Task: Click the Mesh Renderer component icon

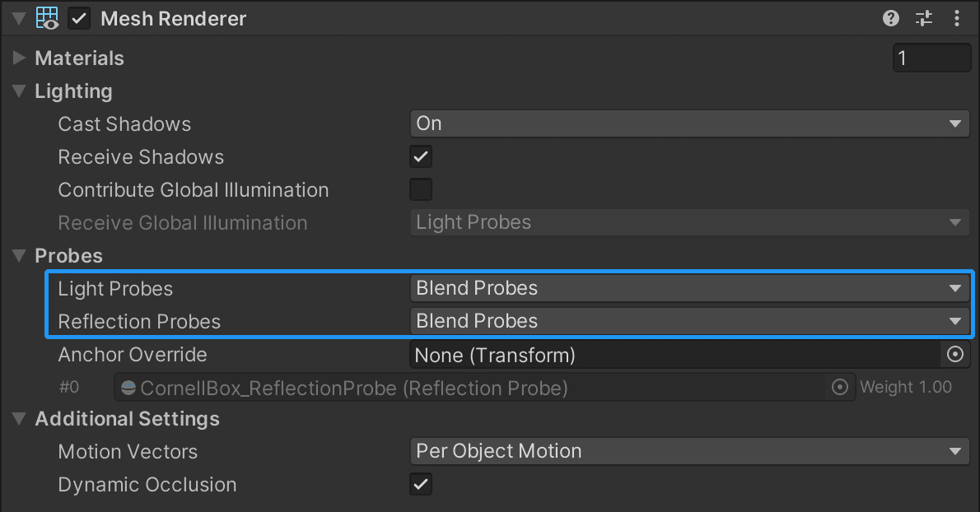Action: 47,18
